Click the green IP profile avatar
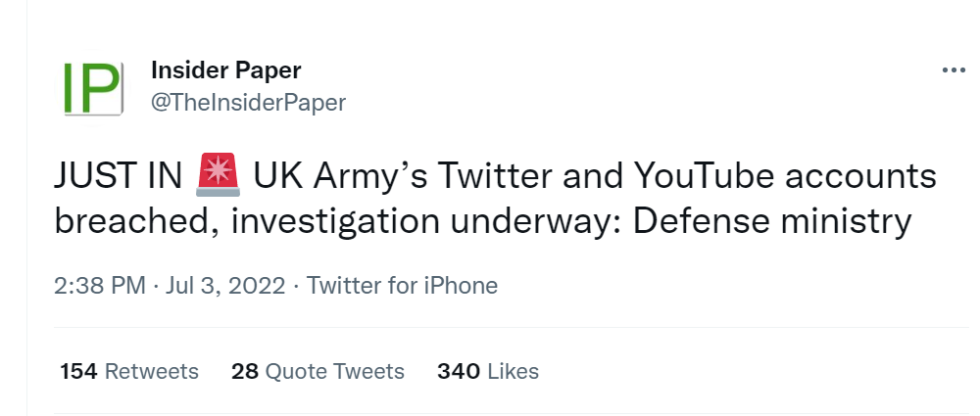Screen dimensions: 980x416 (93, 88)
